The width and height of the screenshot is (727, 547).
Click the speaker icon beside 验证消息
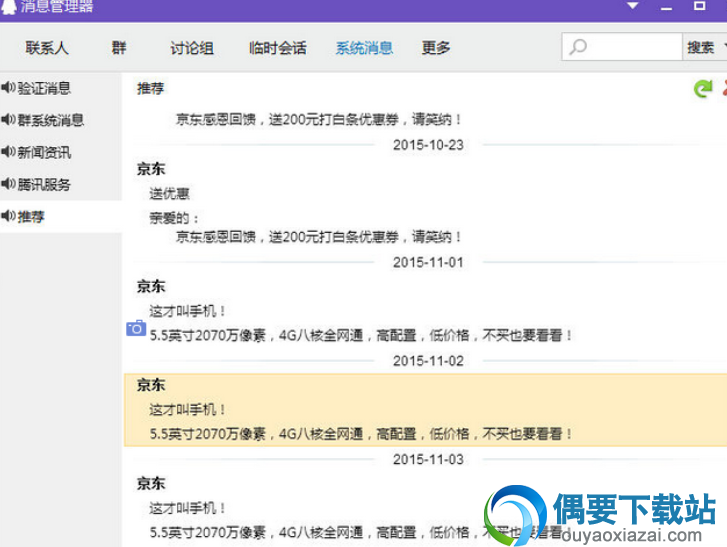click(8, 87)
